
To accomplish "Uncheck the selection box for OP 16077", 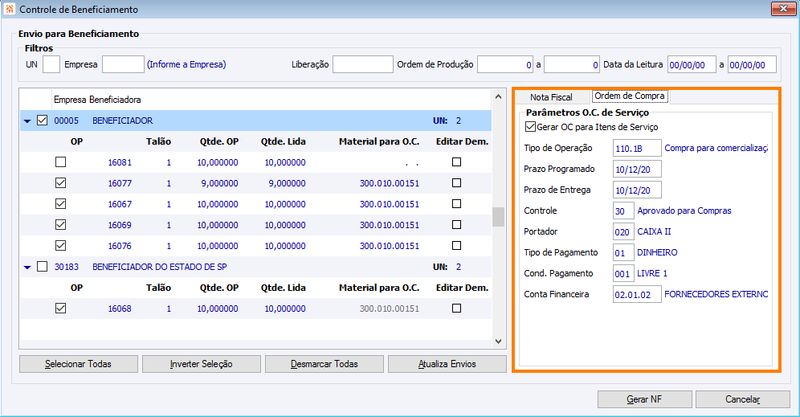I will 61,183.
